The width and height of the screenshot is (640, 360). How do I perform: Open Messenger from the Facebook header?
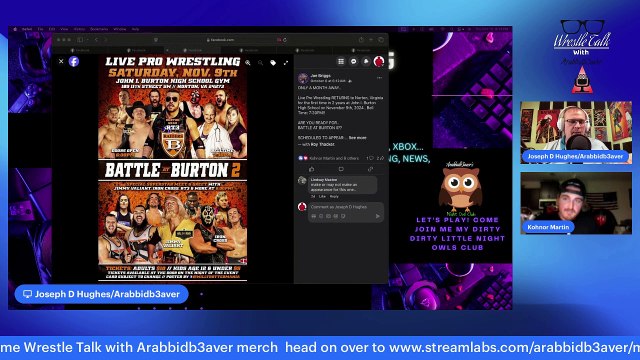tap(353, 61)
